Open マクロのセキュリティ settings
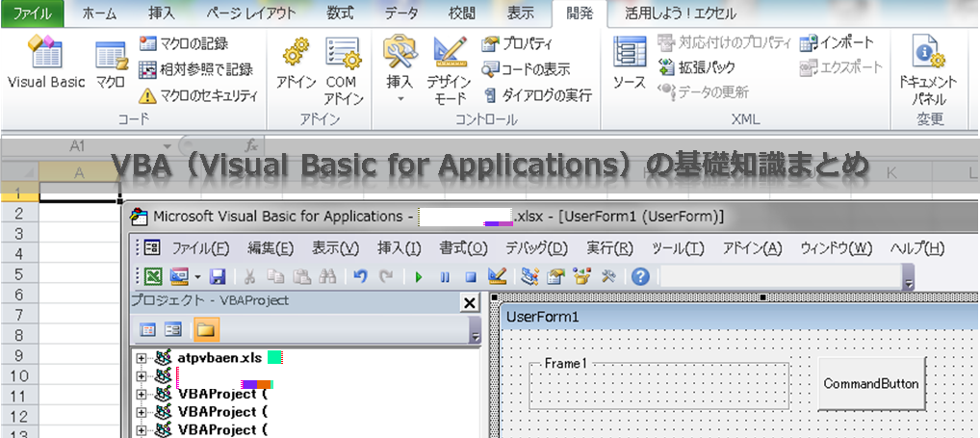The width and height of the screenshot is (980, 438). tap(198, 95)
